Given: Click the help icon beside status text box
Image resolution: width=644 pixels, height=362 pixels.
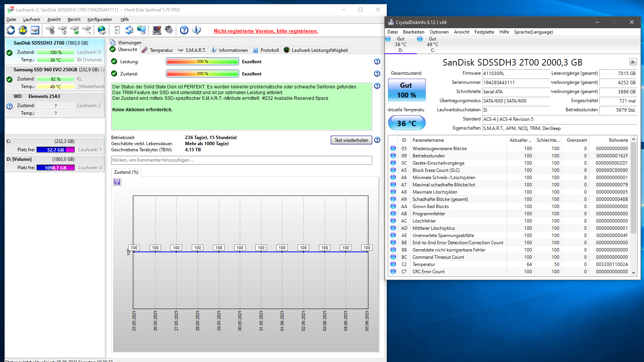Looking at the screenshot, I should (377, 86).
